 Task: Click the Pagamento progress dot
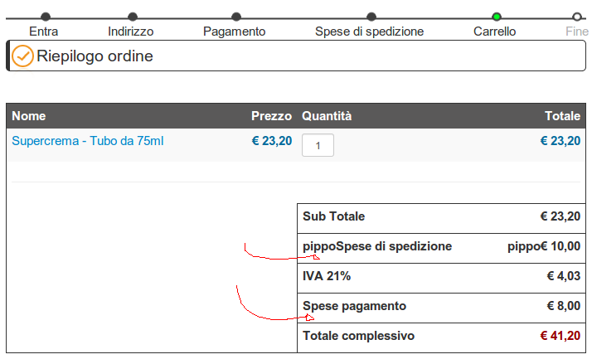tap(236, 17)
